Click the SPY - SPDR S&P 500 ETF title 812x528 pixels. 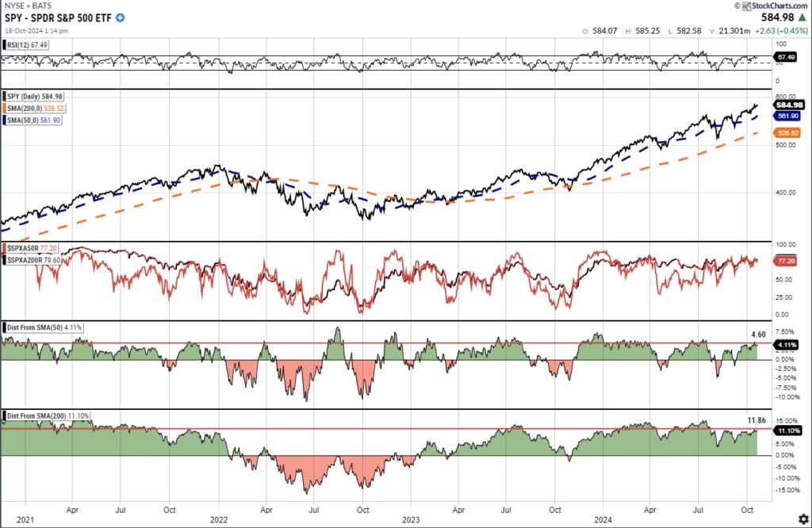(58, 17)
